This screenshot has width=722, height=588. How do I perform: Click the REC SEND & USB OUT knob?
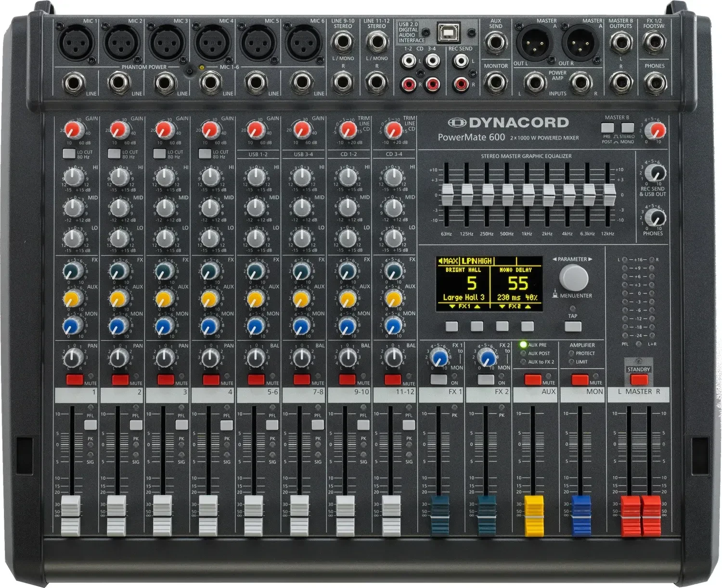(x=654, y=173)
